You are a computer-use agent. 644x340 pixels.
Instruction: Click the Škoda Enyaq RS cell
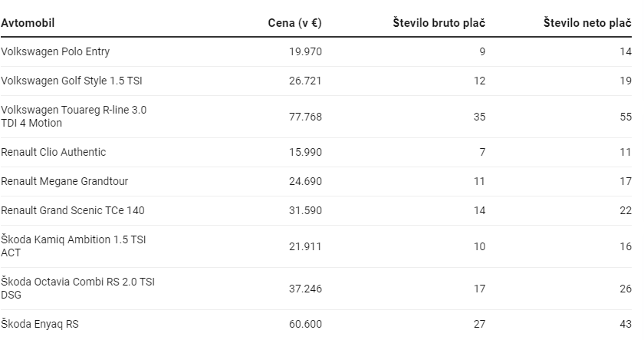[x=40, y=324]
